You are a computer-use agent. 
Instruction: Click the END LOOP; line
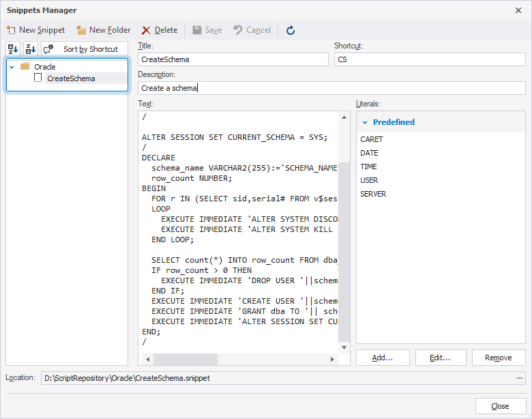[x=173, y=240]
